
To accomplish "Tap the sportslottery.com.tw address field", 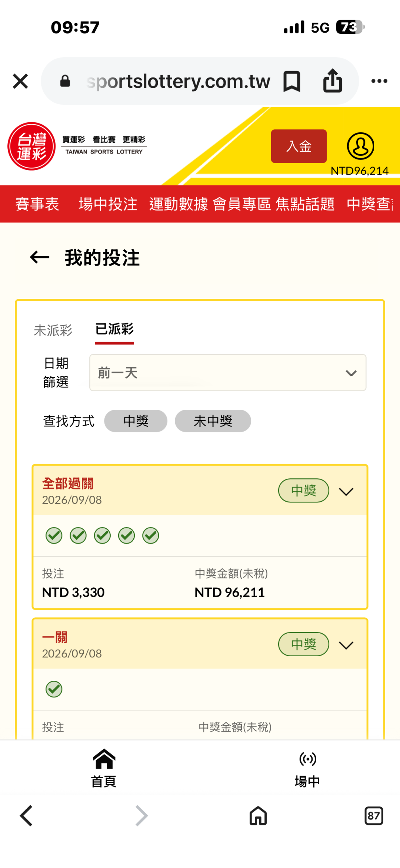I will pos(178,81).
